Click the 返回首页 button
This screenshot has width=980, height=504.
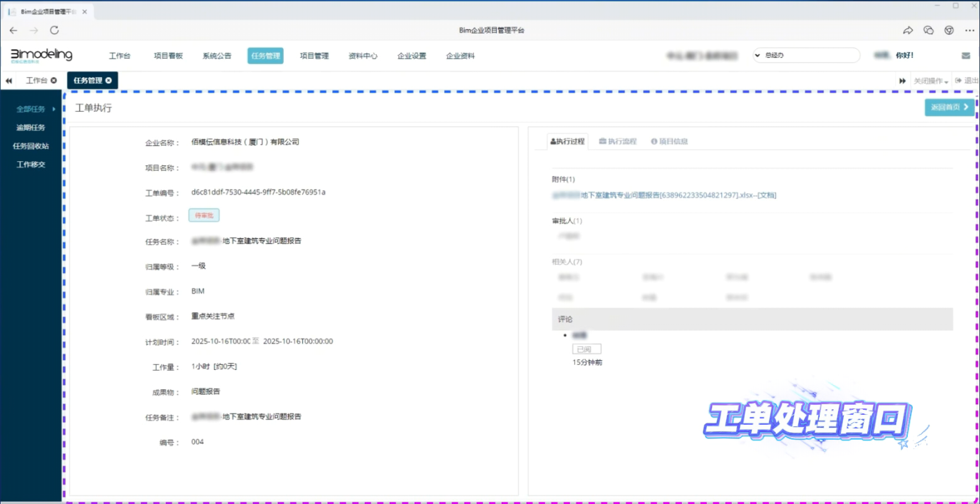[949, 107]
